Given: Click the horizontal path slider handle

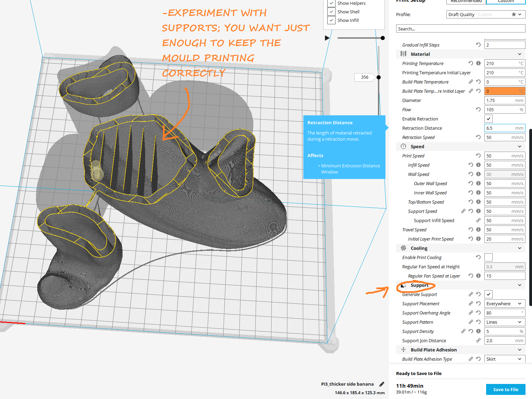Looking at the screenshot, I should [383, 38].
